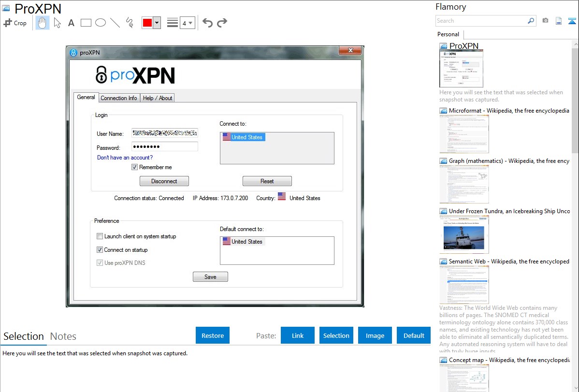Click the camera capture icon

545,21
